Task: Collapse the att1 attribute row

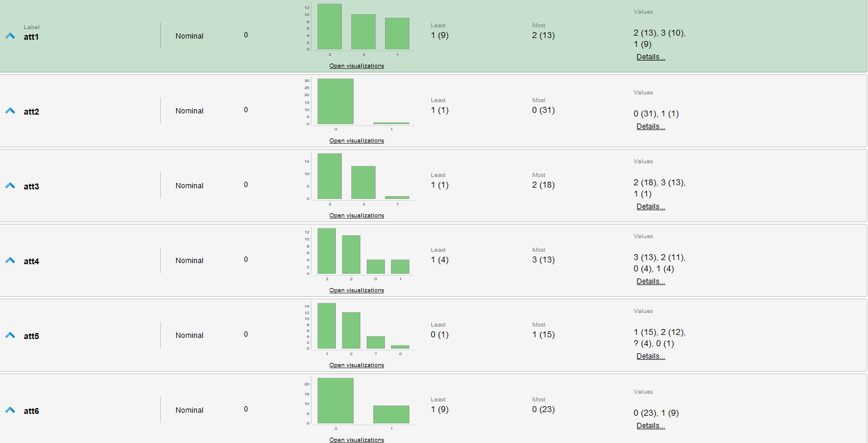Action: tap(9, 36)
